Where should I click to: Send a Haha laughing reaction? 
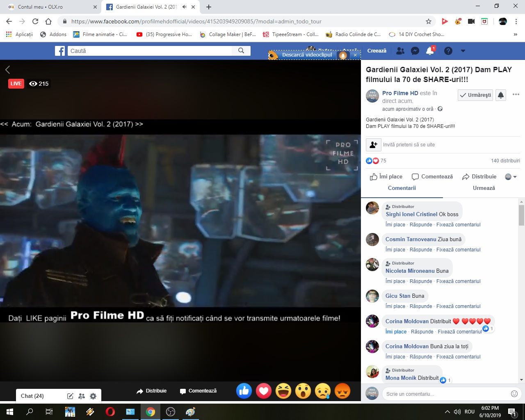pos(283,391)
